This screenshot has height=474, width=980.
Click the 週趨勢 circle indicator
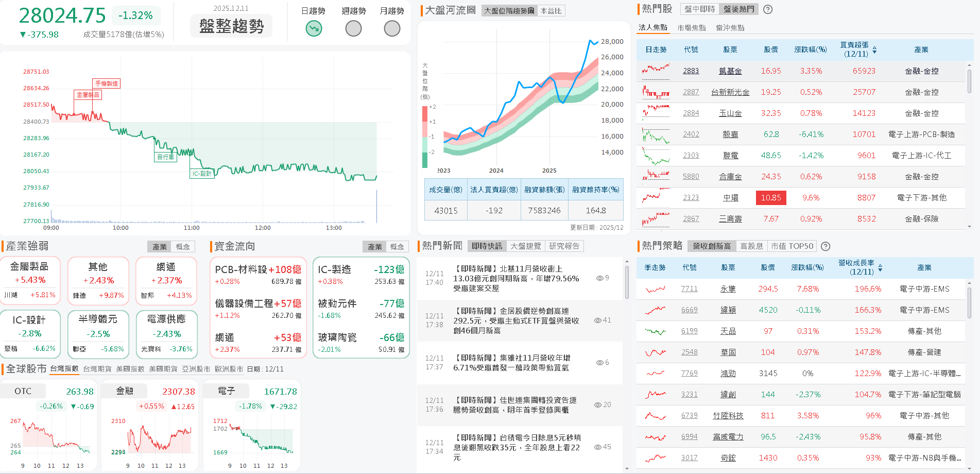click(353, 28)
